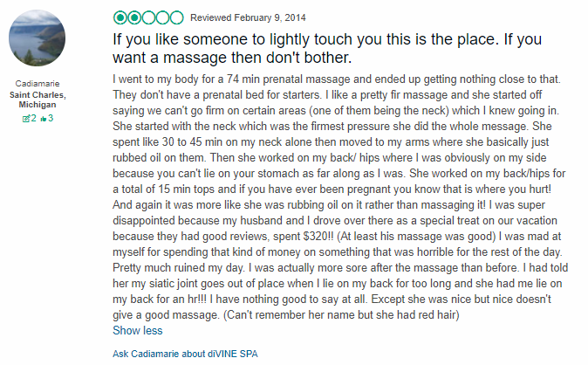Click the Michigan text under the username
The height and width of the screenshot is (365, 588).
click(38, 105)
